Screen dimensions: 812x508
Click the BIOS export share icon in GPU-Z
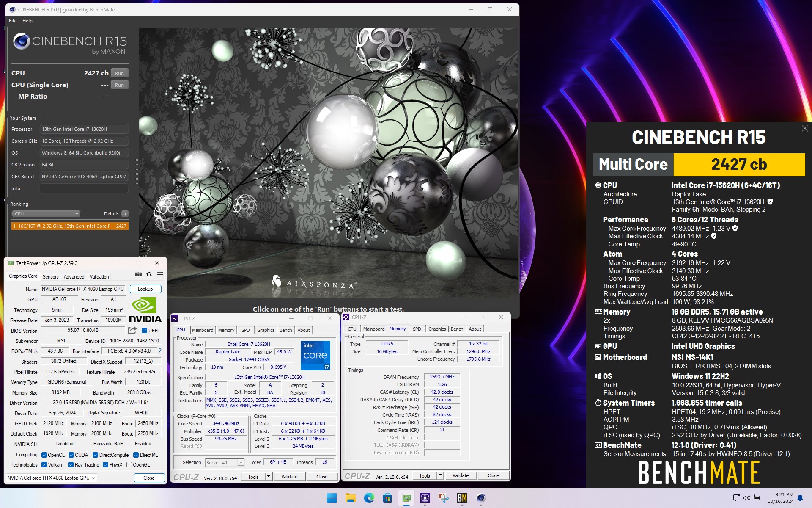[132, 330]
